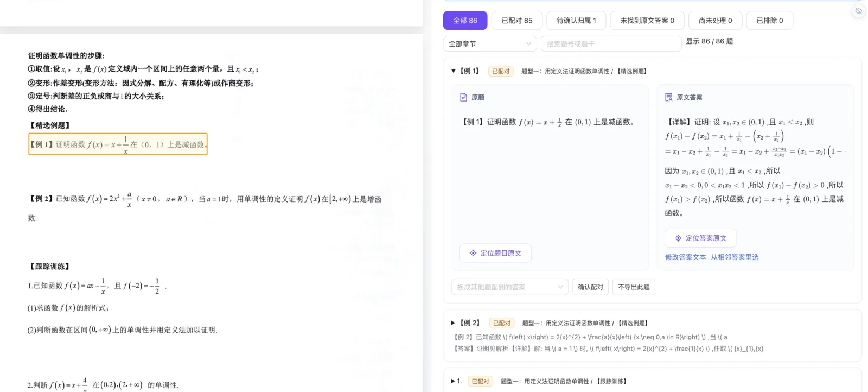Click the document icon beside 原题

[x=463, y=97]
